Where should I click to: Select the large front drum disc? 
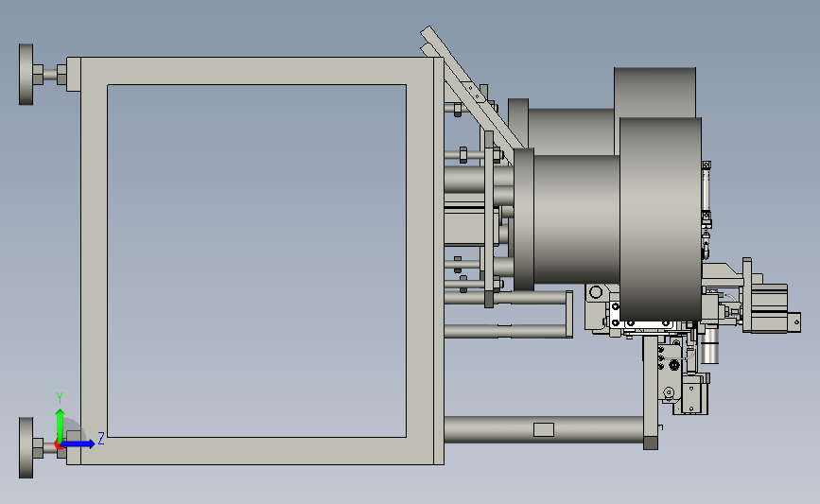660,219
